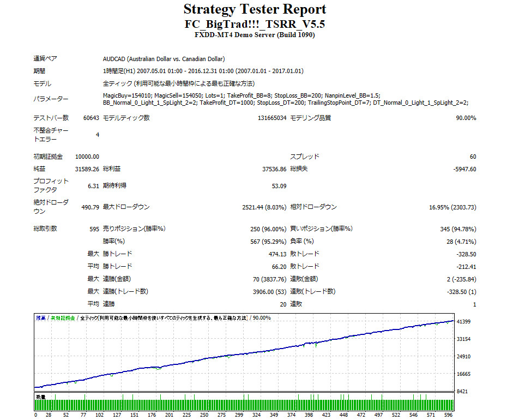Viewport: 507px width, 420px height.
Task: Click modelling quality value 90.00%
Action: pos(466,118)
